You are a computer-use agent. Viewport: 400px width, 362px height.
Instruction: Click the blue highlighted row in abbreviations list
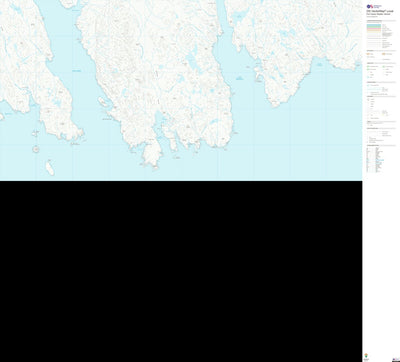379,160
